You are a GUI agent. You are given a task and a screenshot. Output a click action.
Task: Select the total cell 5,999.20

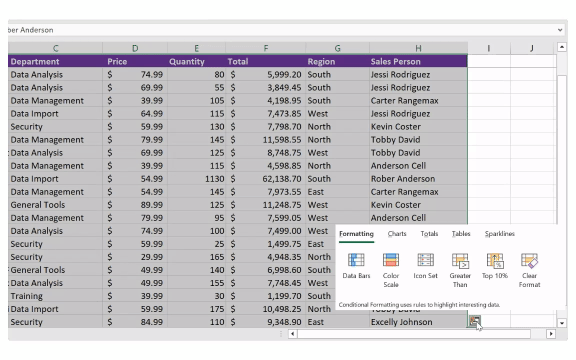click(x=266, y=75)
